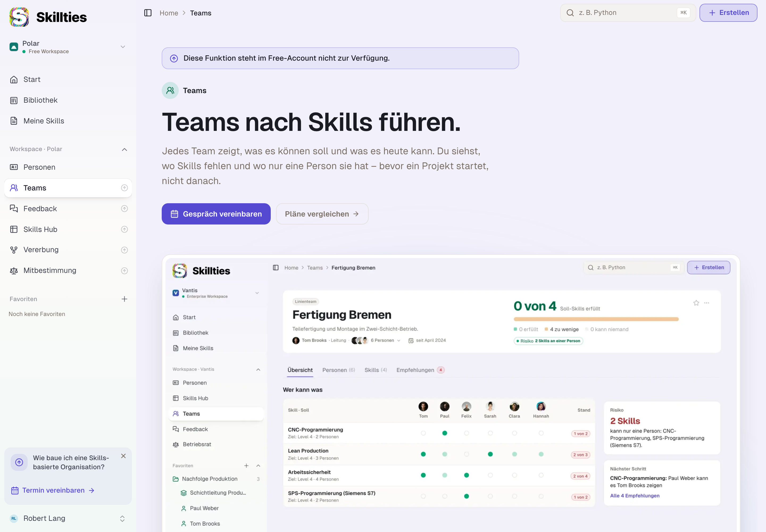Click Paul's green dot for CNC-Programmierung
Screen dimensions: 766x532
444,433
